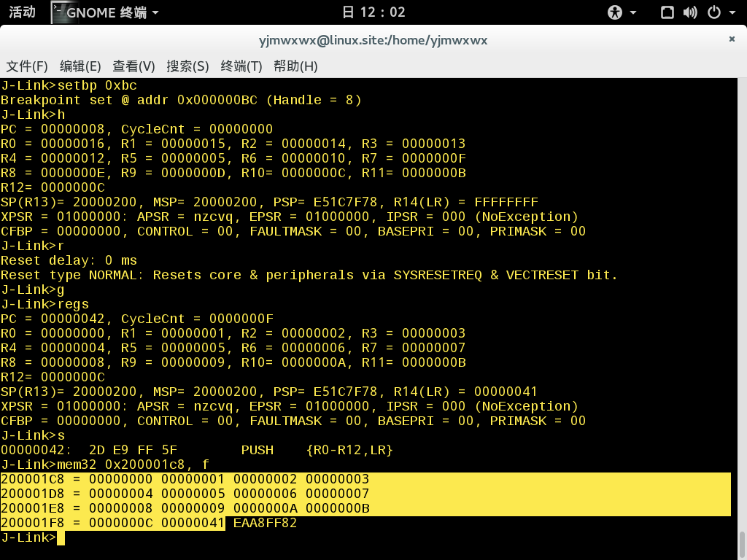
Task: Click the 'J-Link>h' halt command line
Action: pyautogui.click(x=33, y=114)
